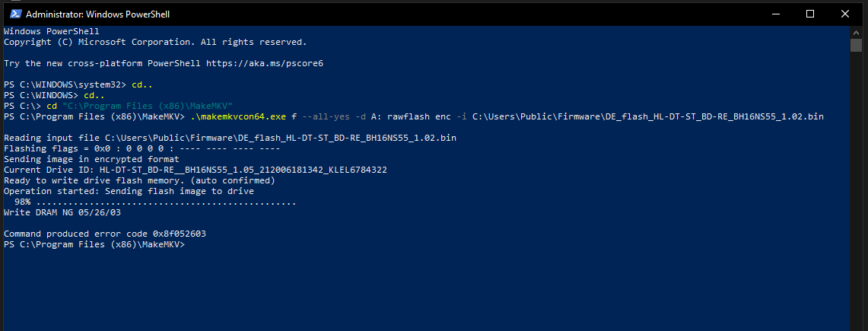
Task: Maximize the PowerShell window
Action: pos(810,14)
